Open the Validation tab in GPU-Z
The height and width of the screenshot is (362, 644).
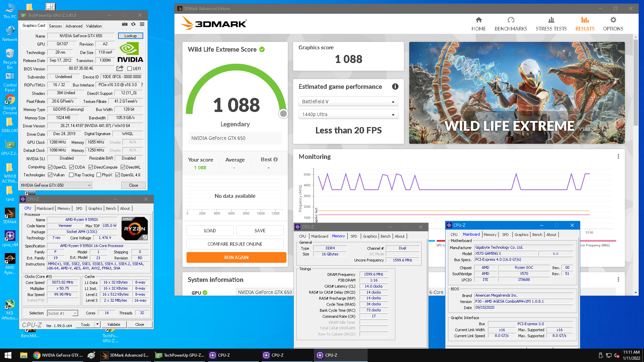point(94,26)
